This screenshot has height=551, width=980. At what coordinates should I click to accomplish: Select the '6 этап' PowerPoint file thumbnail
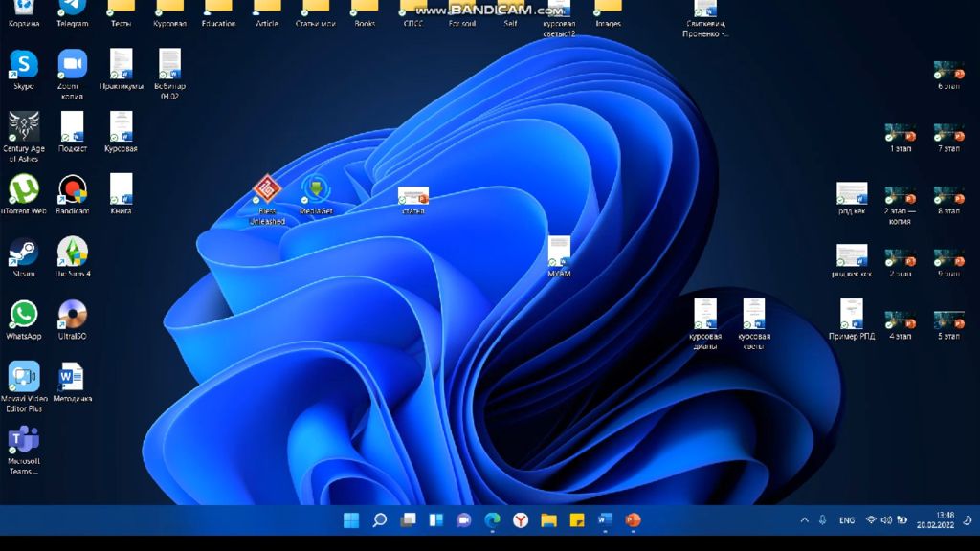(x=948, y=71)
